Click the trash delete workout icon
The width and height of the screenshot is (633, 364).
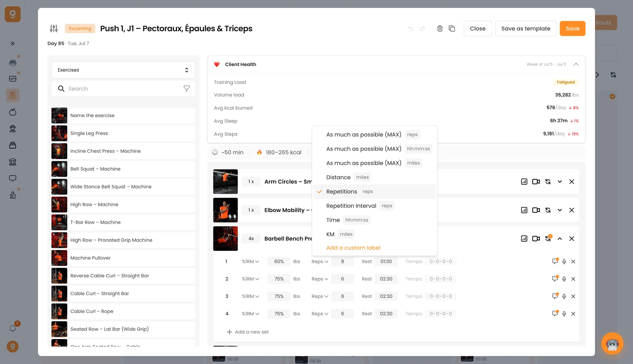[440, 28]
